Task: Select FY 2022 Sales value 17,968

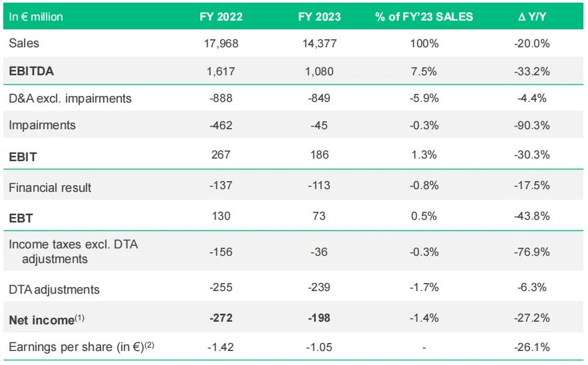Action: point(221,43)
